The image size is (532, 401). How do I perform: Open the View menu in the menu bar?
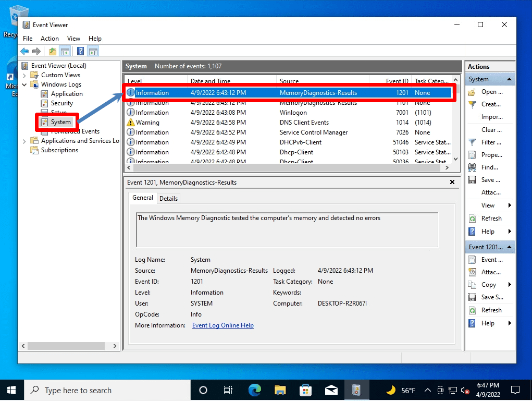[73, 38]
